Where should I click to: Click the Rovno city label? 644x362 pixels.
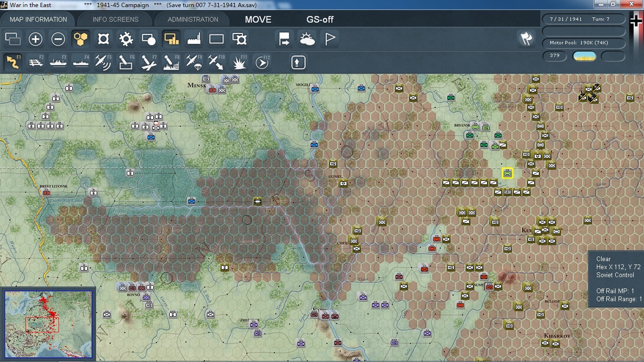pos(133,295)
